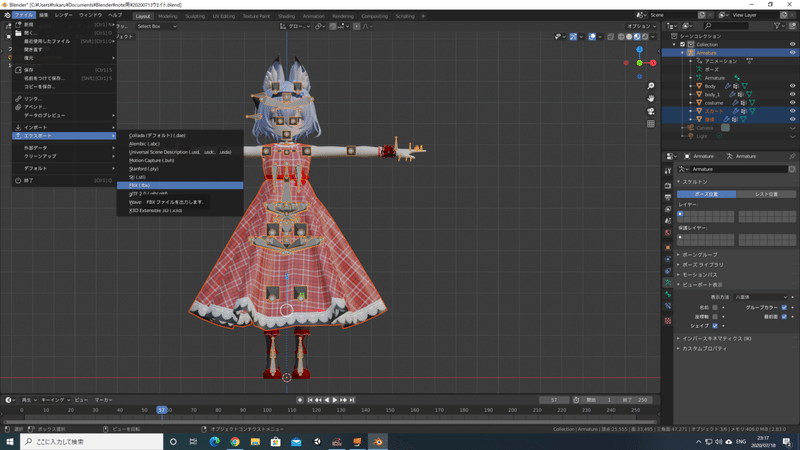800x450 pixels.
Task: Select アニメーション row in the outliner
Action: click(x=720, y=61)
